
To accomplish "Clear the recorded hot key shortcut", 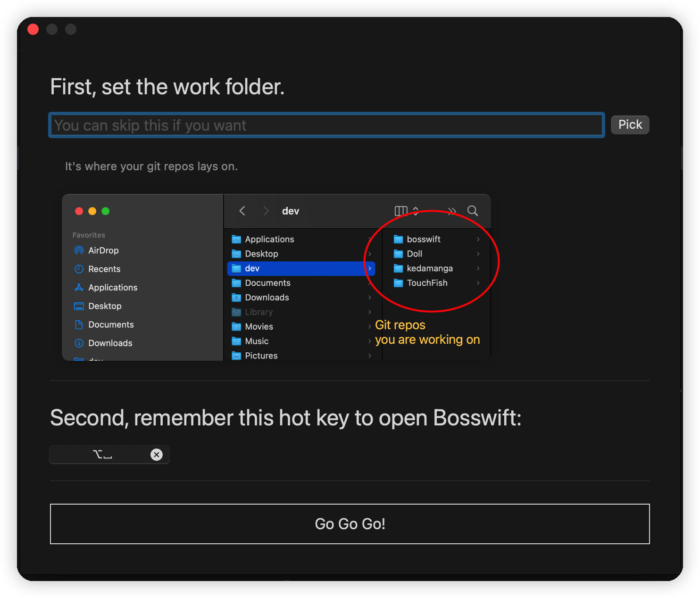I will click(x=156, y=454).
